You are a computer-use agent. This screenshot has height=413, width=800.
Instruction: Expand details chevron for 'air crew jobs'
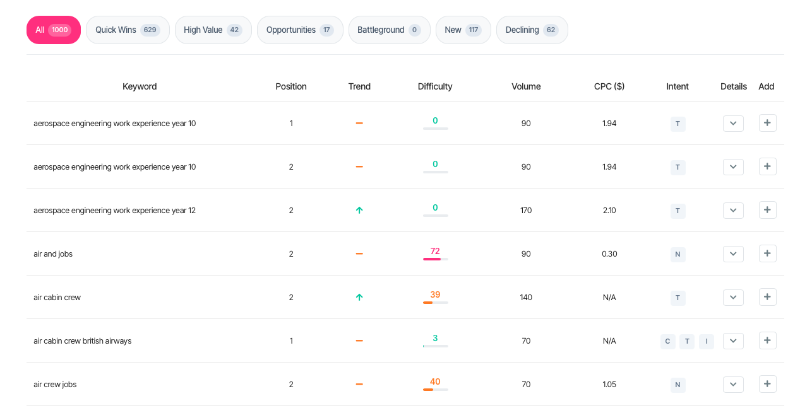click(733, 384)
